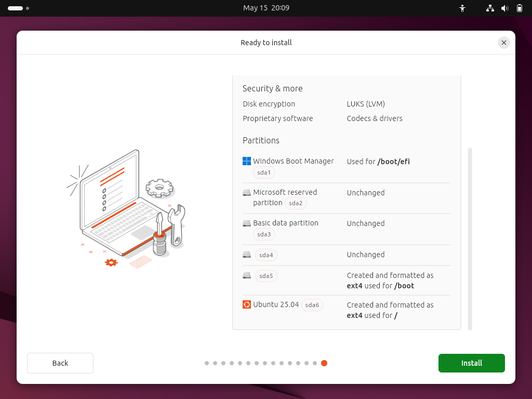This screenshot has width=532, height=399.
Task: Go back using the Back button
Action: pos(60,363)
